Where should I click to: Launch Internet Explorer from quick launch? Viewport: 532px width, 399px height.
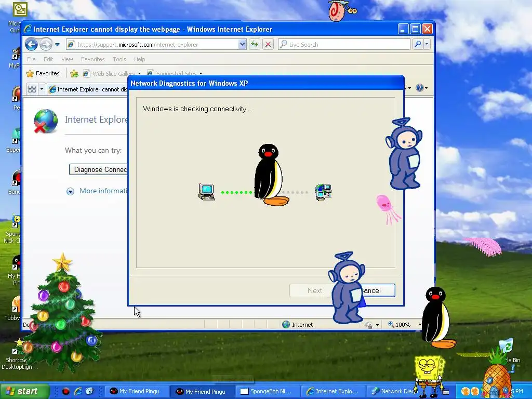coord(78,391)
